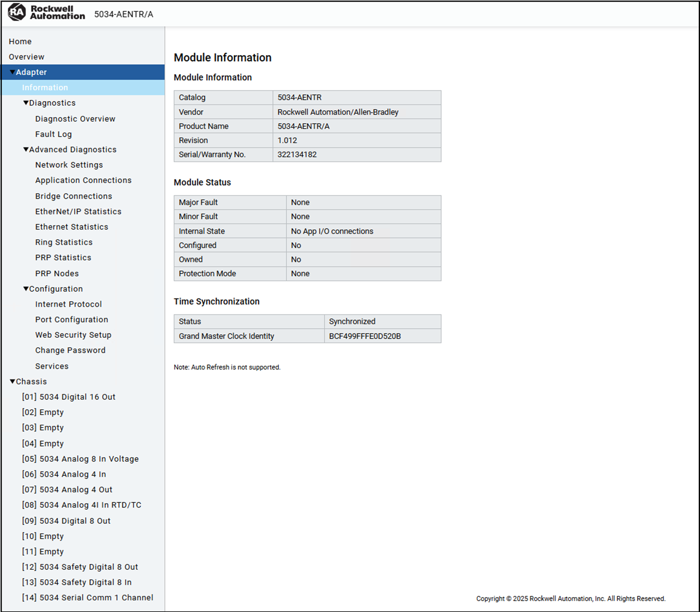Click the Catalog value 5034-AENTR
The height and width of the screenshot is (612, 700).
pos(300,97)
